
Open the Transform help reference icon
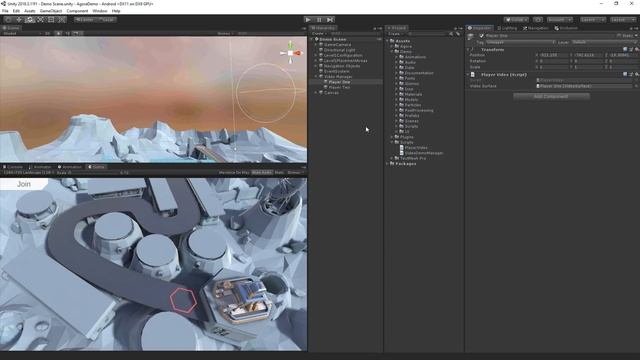point(625,49)
